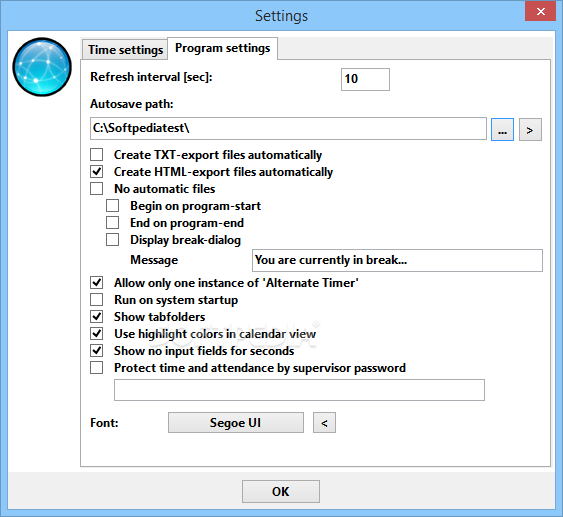Click the 'Font:' label

tap(104, 423)
